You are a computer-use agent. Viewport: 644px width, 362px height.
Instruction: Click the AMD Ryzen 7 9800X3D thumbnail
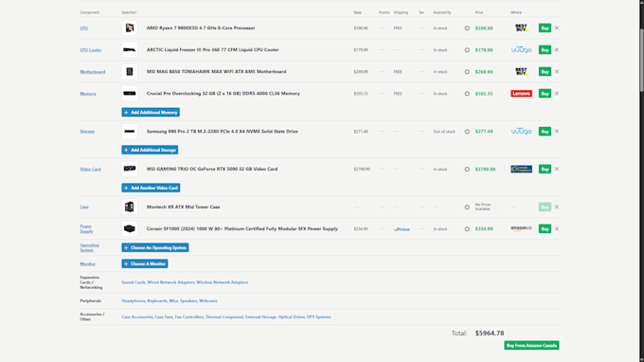pyautogui.click(x=130, y=27)
